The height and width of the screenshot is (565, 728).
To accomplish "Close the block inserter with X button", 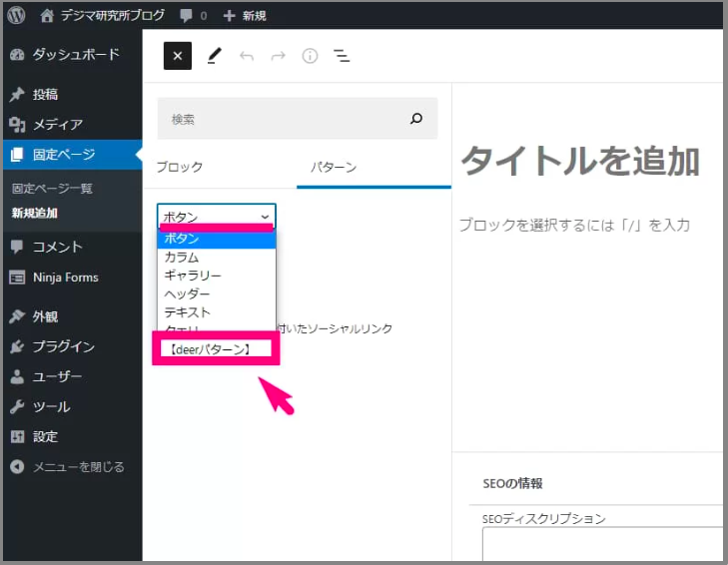I will [x=178, y=56].
